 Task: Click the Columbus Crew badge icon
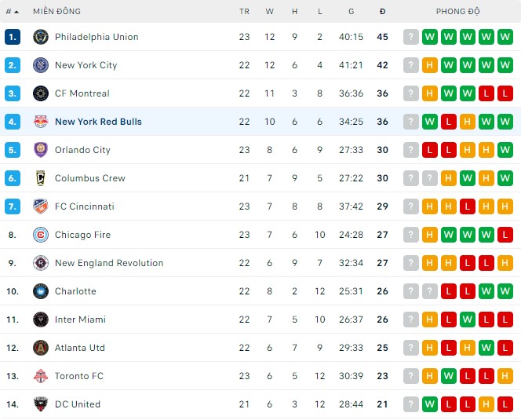click(x=41, y=178)
